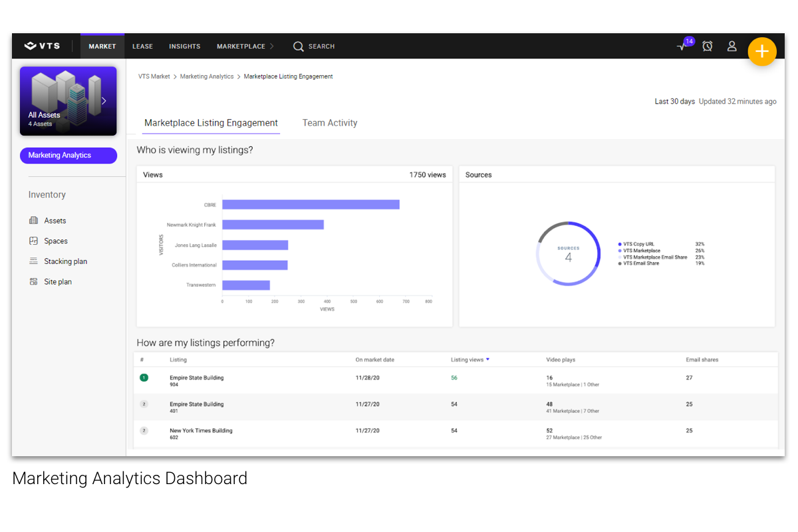Click the Colliers International bar

255,265
